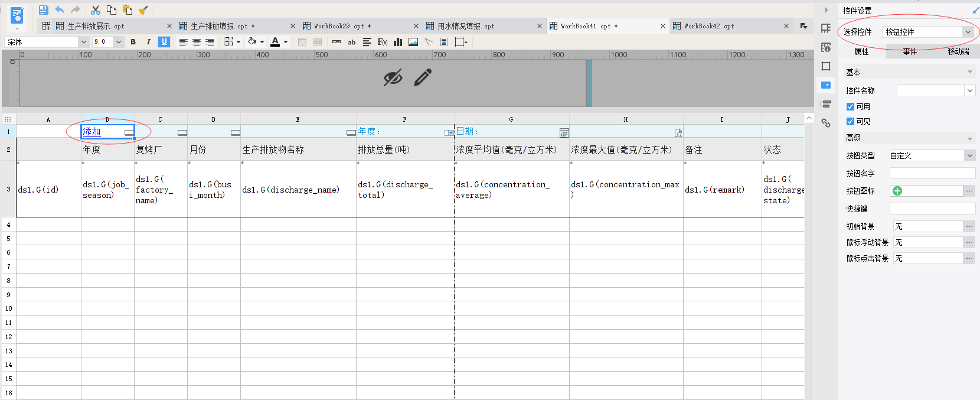This screenshot has width=980, height=400.
Task: Click the 按钮图标 browse ellipsis button
Action: 969,191
